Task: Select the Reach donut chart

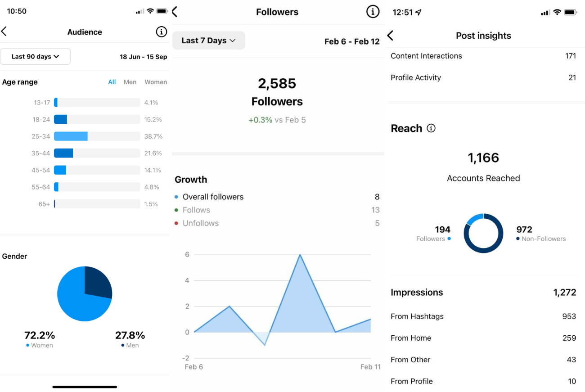Action: click(x=483, y=233)
